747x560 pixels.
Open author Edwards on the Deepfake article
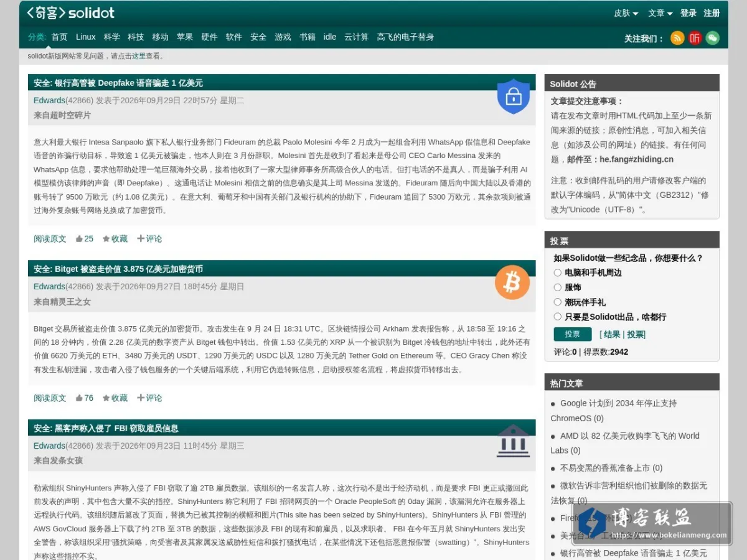click(x=49, y=101)
